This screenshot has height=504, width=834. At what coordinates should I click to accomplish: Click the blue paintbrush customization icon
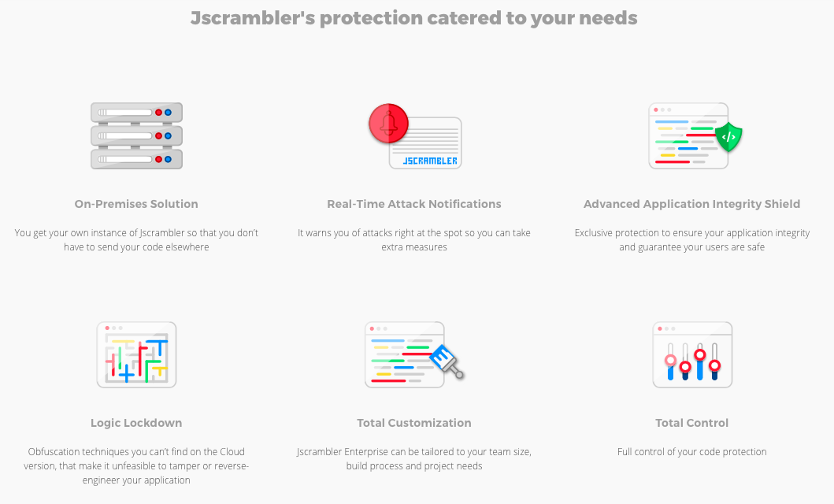[x=447, y=362]
